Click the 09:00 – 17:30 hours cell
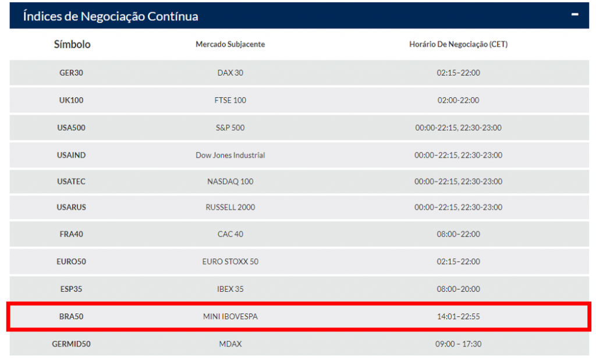 pyautogui.click(x=459, y=344)
